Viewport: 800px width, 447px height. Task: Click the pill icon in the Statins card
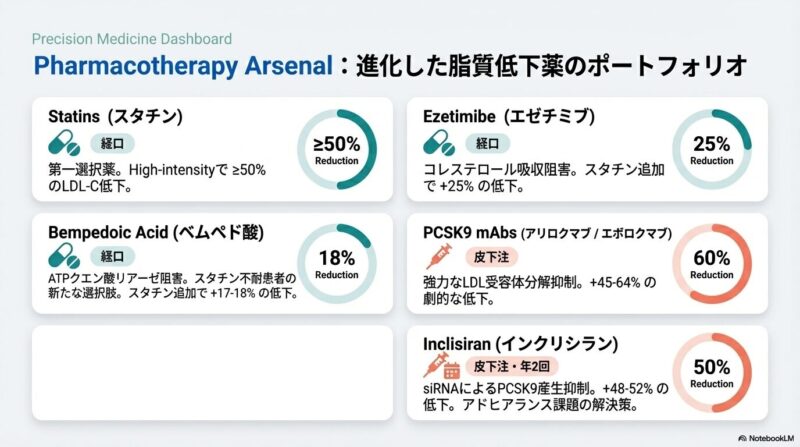(65, 142)
